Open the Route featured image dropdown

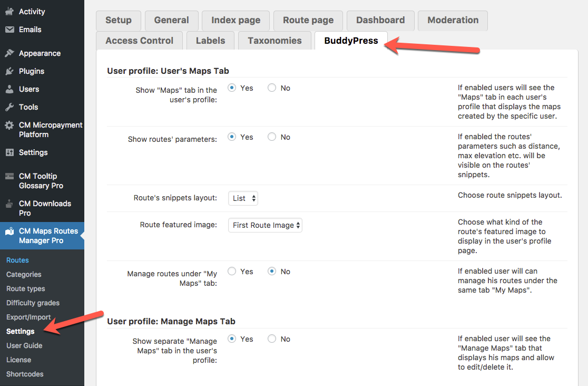(x=265, y=225)
